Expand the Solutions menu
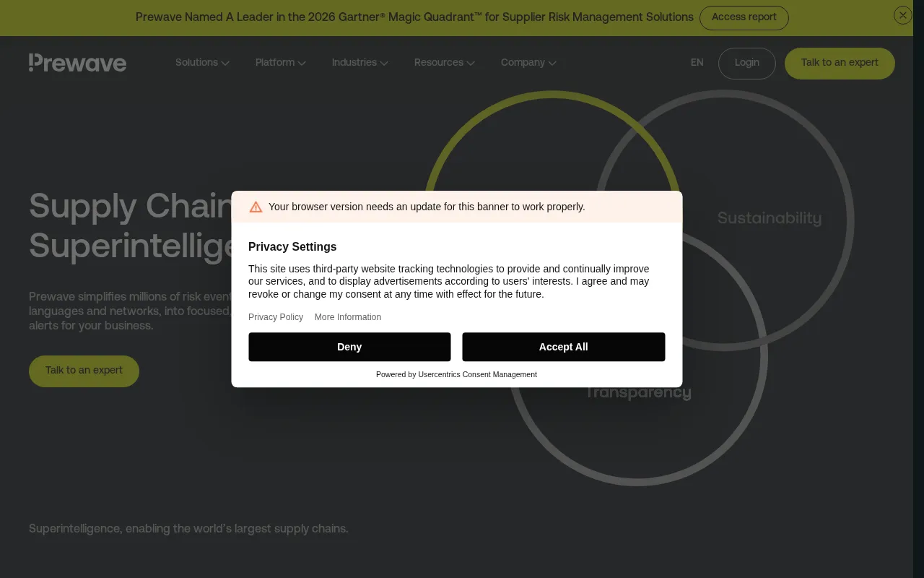Screen dimensions: 924x578 coord(202,63)
